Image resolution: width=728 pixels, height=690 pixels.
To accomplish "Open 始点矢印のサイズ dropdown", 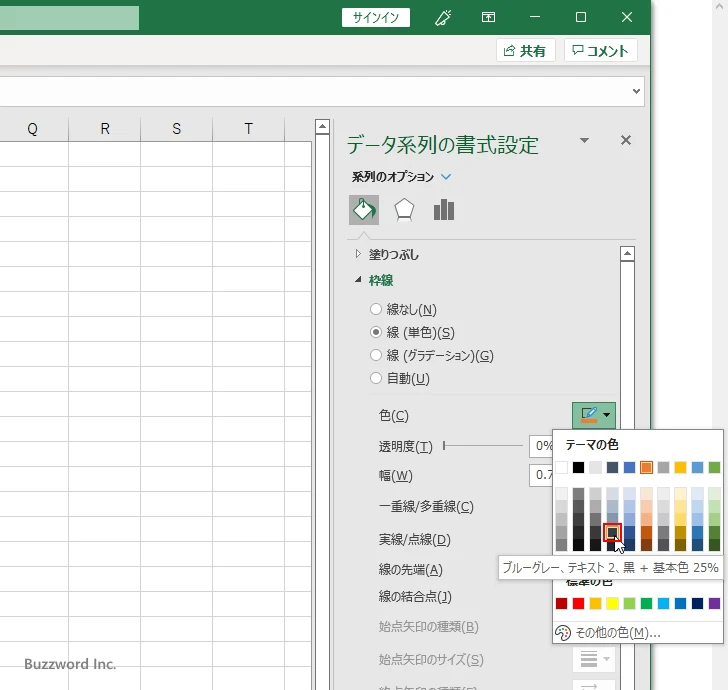I will (x=594, y=659).
